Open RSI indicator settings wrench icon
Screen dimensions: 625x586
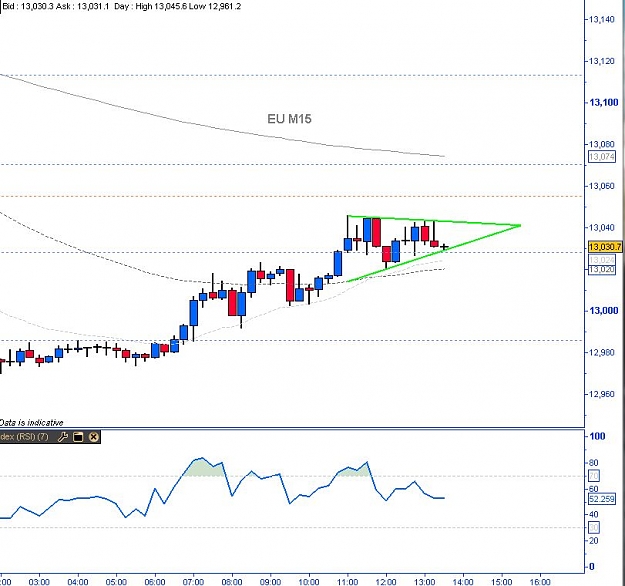[63, 437]
